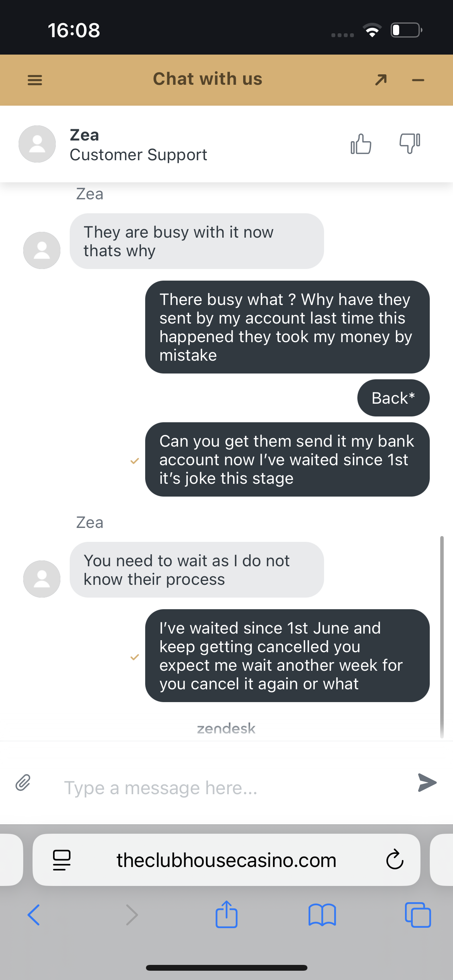Pop out the chat window arrow
Screen dimensions: 453x980
pyautogui.click(x=381, y=80)
